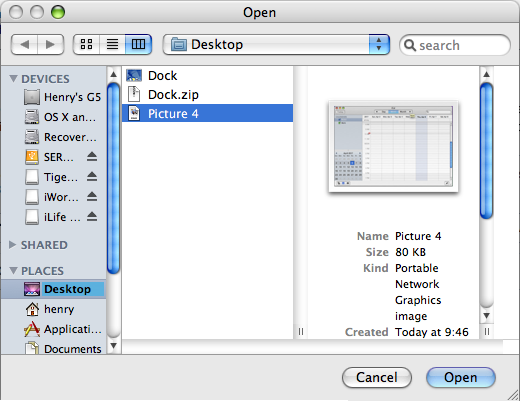Select the 'Picture 4' file name in list
The height and width of the screenshot is (401, 520).
click(173, 114)
